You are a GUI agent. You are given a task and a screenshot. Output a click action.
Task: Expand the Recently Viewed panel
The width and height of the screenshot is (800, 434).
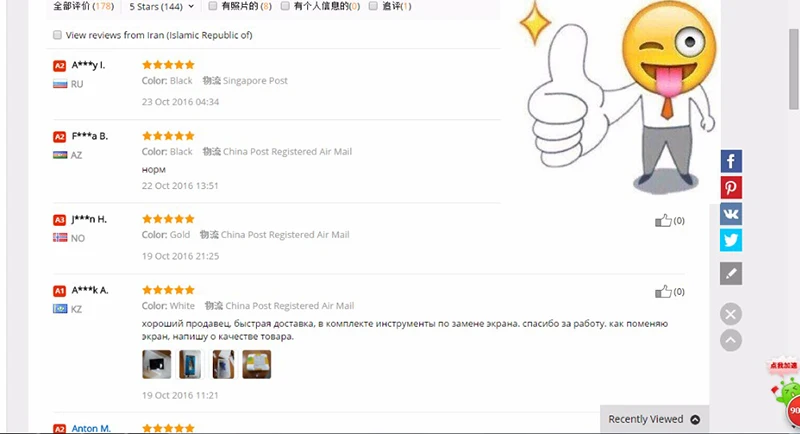pyautogui.click(x=654, y=419)
